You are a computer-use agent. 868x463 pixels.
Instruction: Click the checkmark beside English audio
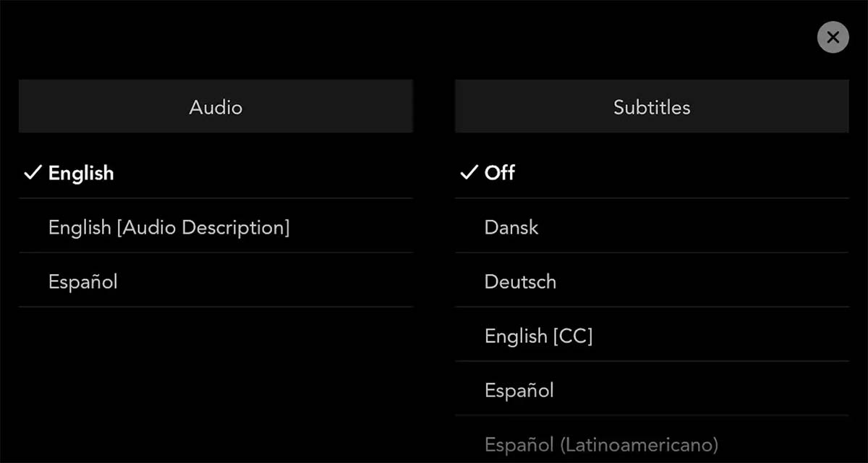pyautogui.click(x=33, y=173)
